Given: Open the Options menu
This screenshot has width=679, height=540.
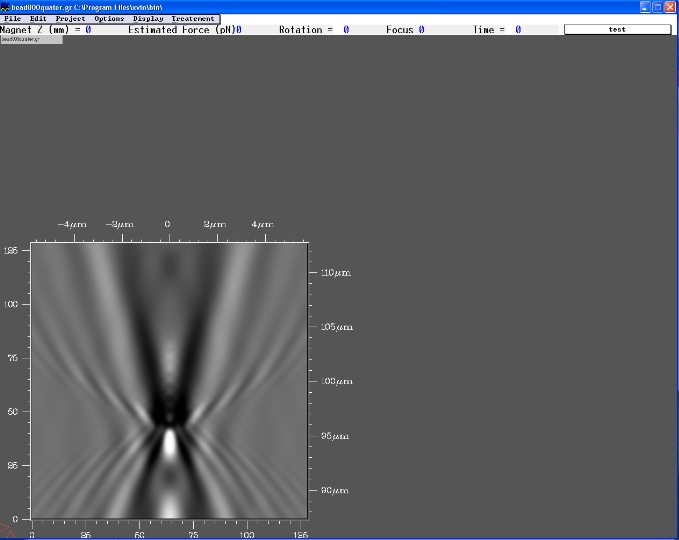Looking at the screenshot, I should [x=109, y=19].
